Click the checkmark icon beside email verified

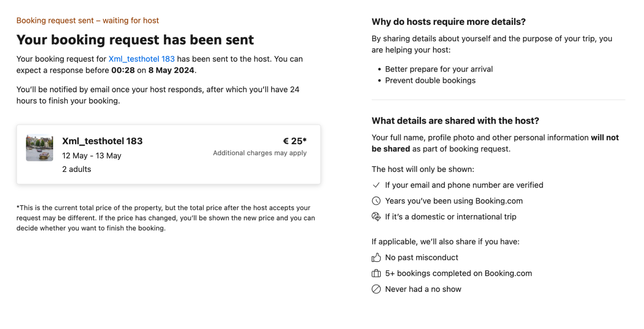[x=376, y=185]
